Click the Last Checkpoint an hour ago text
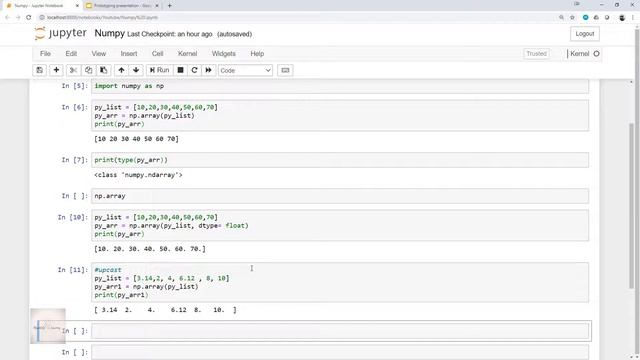 click(169, 34)
